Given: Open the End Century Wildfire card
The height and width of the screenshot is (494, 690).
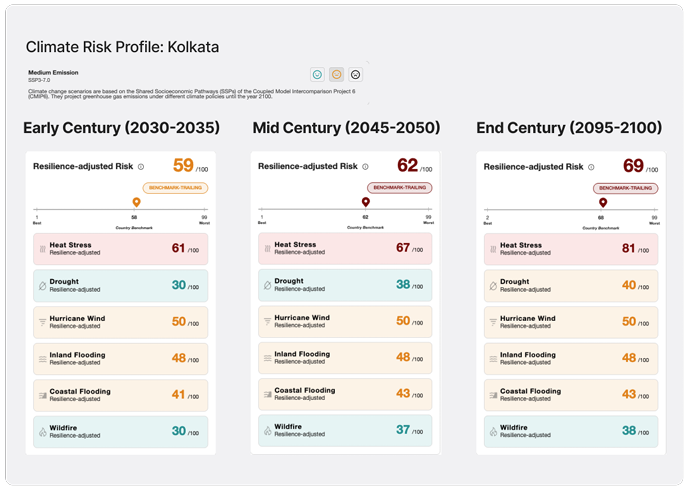Looking at the screenshot, I should pyautogui.click(x=571, y=431).
